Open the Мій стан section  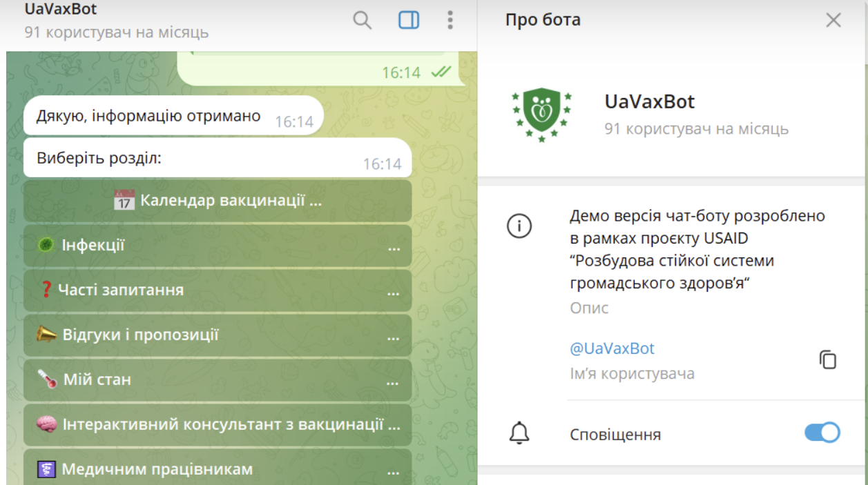pyautogui.click(x=218, y=380)
